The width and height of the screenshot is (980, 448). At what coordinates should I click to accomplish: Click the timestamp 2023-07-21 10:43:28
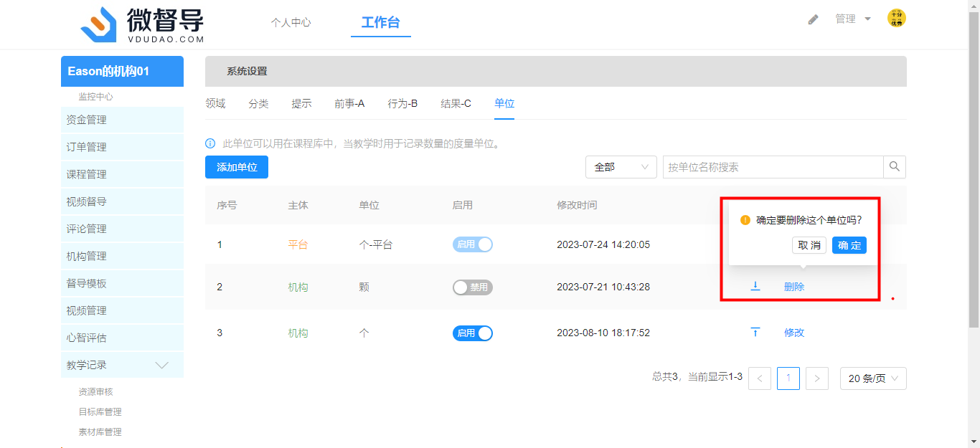click(x=603, y=287)
